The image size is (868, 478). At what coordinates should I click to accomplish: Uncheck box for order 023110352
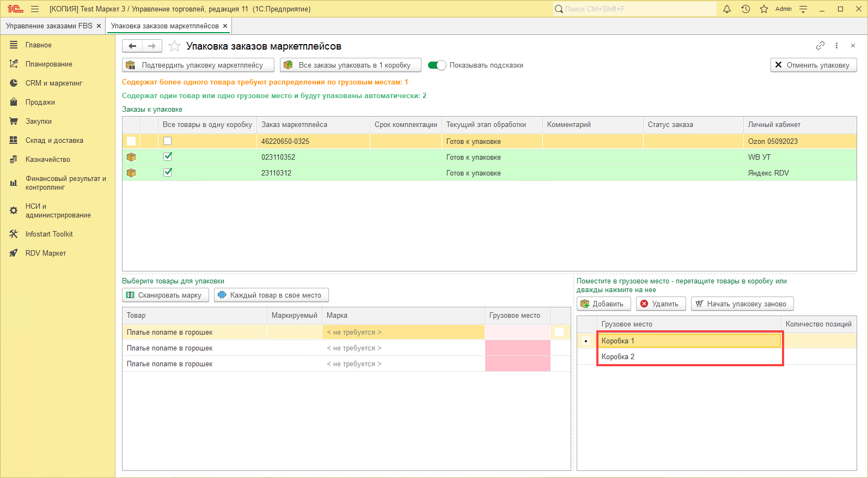tap(168, 157)
